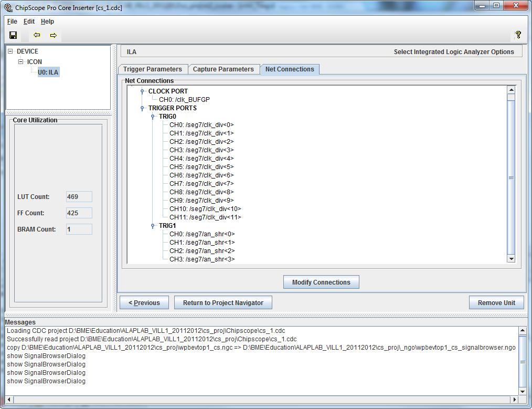Select CH2: /seg7/clk_div<2>
The height and width of the screenshot is (409, 532).
pos(201,142)
